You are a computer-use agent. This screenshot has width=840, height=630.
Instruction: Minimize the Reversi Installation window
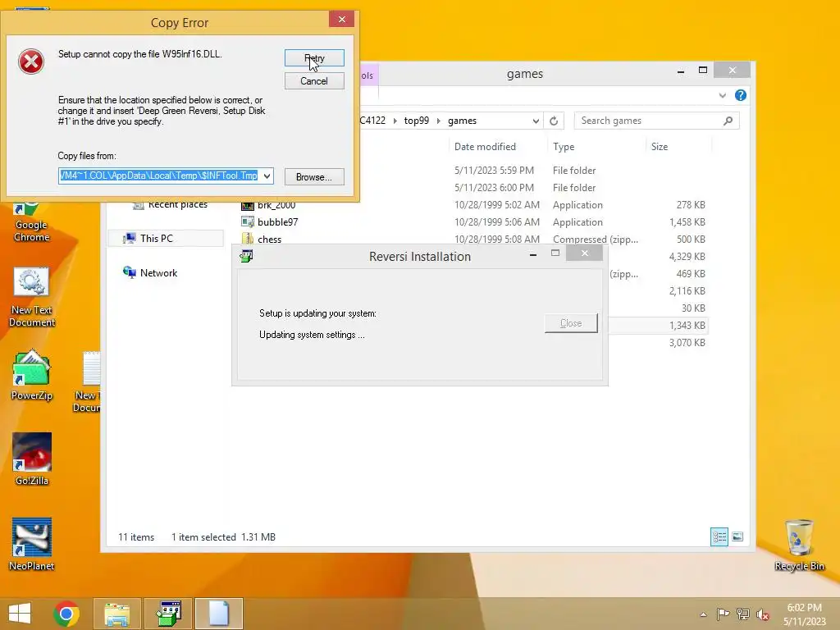(x=533, y=255)
